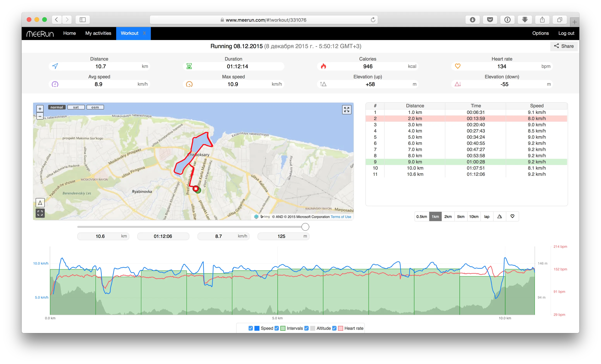Screen dimensions: 601x364
Task: Click the map fullscreen expand icon
Action: point(346,110)
